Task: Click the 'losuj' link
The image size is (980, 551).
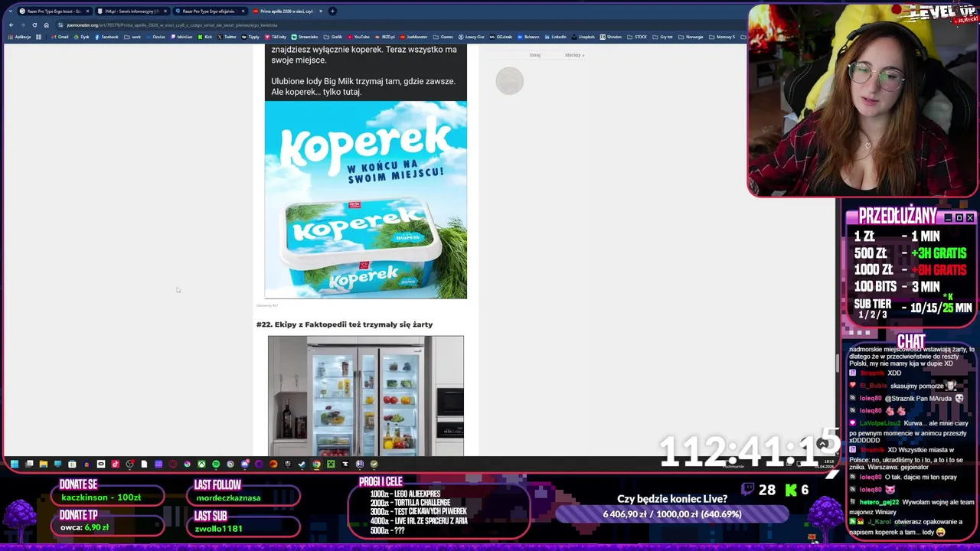Action: [535, 55]
